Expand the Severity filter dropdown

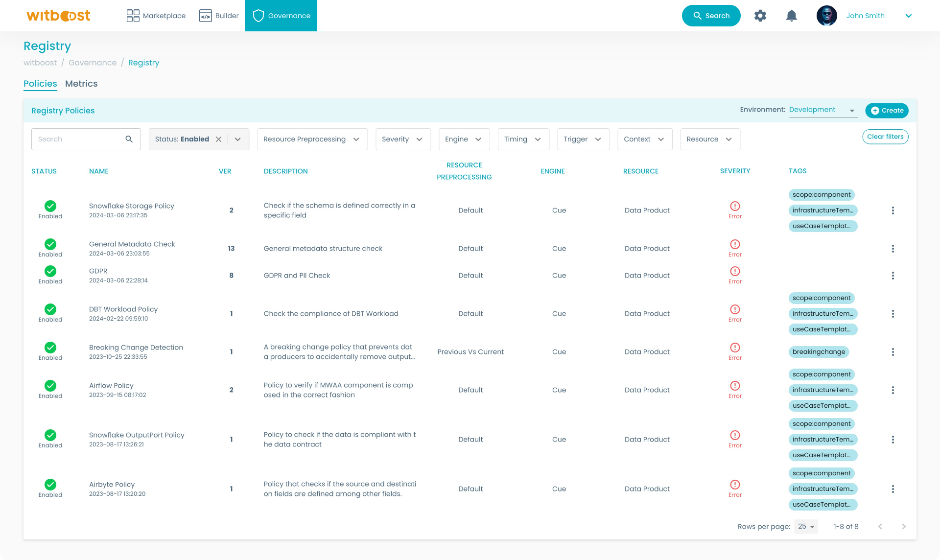[x=402, y=139]
